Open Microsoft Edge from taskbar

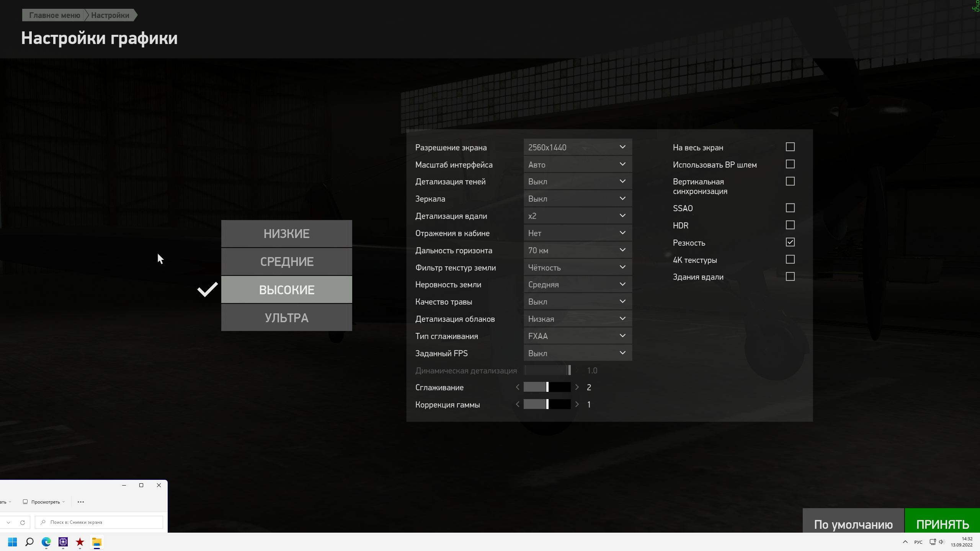[46, 542]
